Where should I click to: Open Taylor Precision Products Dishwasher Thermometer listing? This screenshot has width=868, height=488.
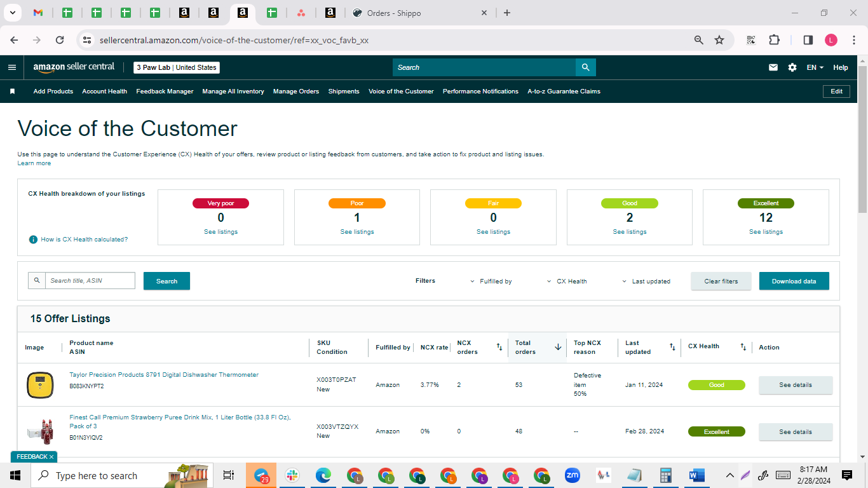coord(164,375)
